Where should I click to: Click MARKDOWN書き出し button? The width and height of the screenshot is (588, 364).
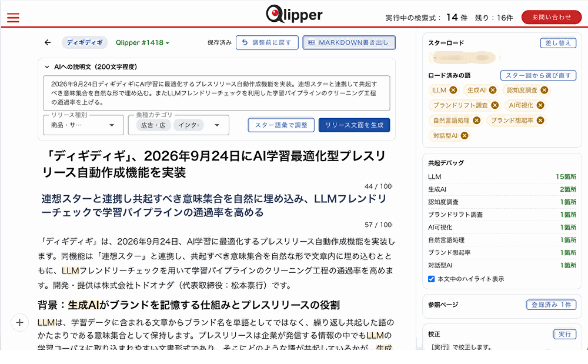[349, 42]
